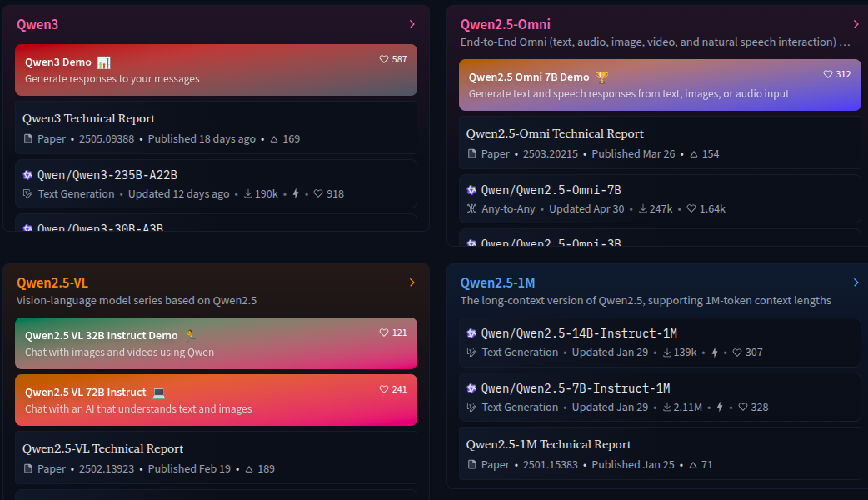
Task: Click heart icon on Qwen2.5 VL 72B Instruct
Action: point(384,390)
